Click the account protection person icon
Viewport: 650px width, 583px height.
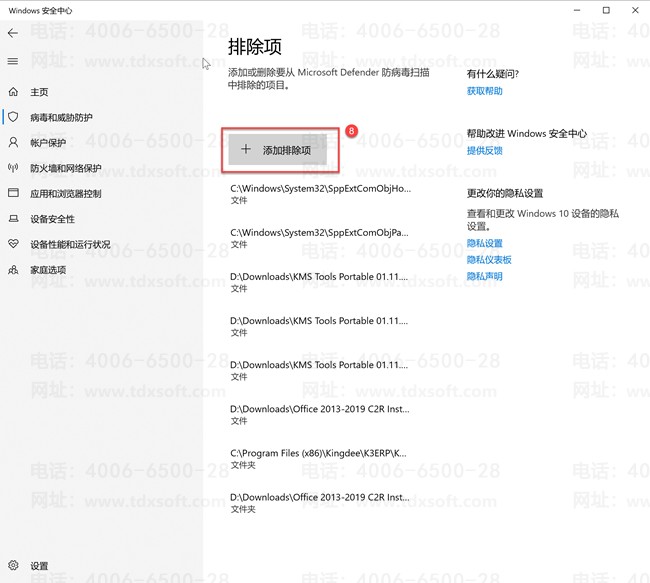pos(13,143)
